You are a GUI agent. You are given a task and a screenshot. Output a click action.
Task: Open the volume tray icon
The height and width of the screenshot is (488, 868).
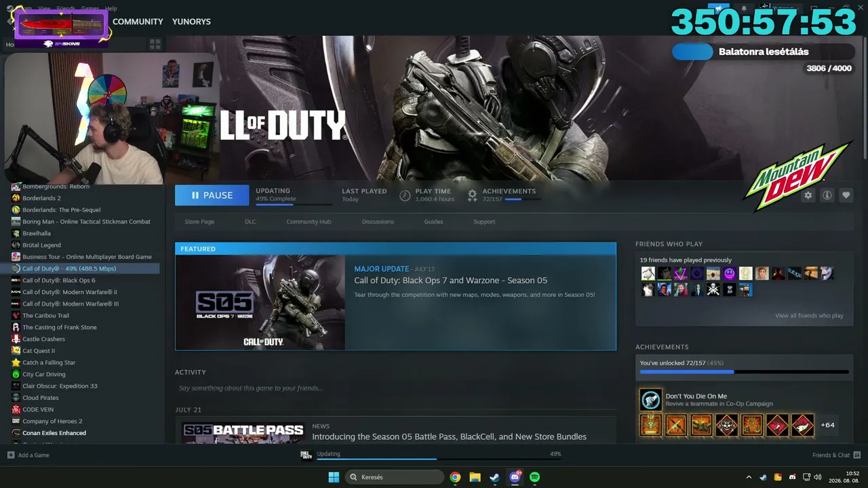click(818, 477)
